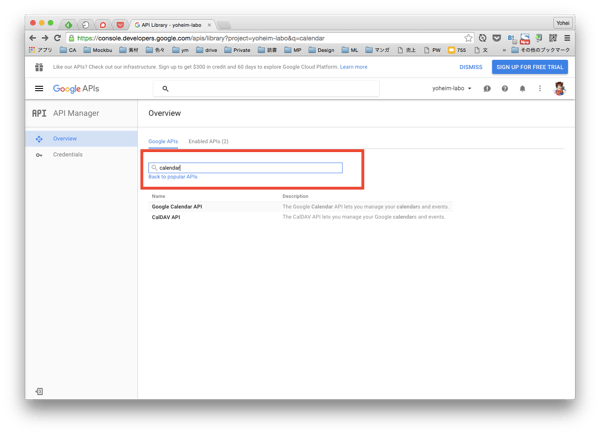Open the Design bookmarks folder
600x435 pixels.
(321, 50)
